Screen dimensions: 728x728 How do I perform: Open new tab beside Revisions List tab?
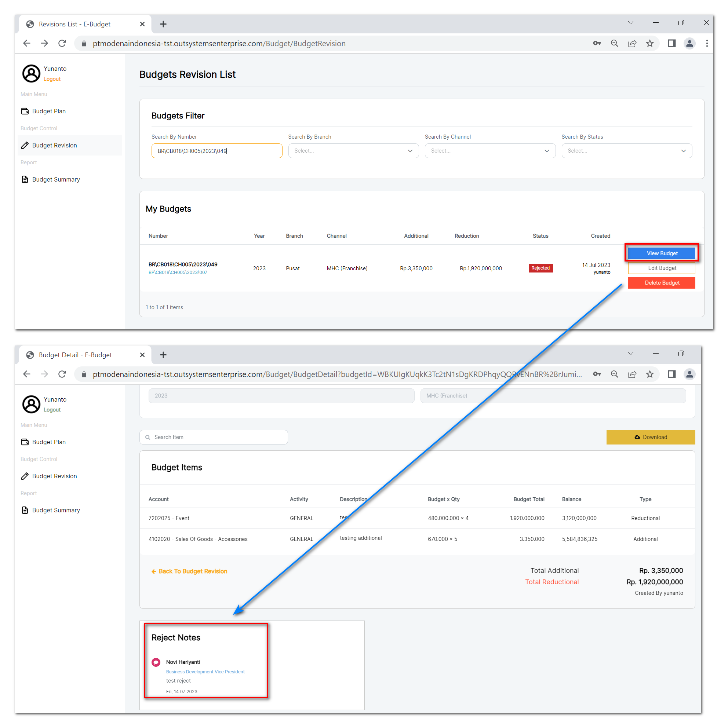tap(163, 24)
